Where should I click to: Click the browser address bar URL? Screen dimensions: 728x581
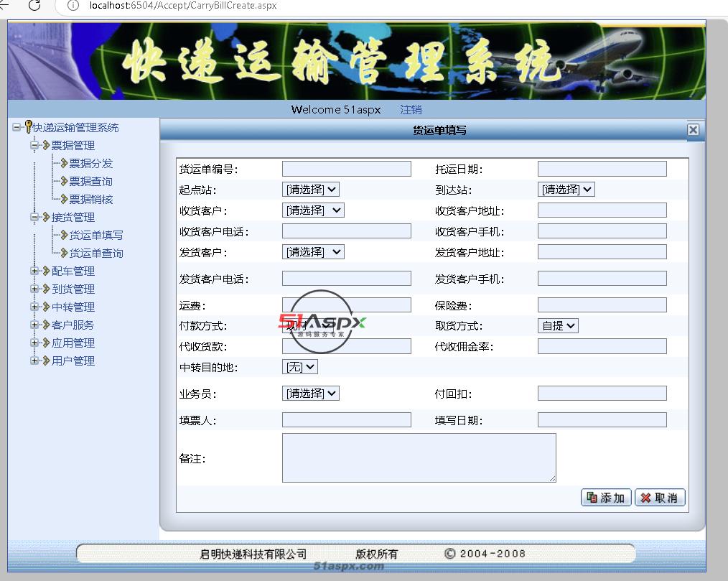pos(183,6)
